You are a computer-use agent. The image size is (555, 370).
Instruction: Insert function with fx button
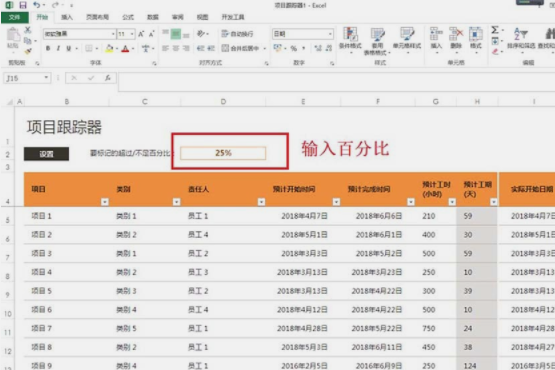108,78
